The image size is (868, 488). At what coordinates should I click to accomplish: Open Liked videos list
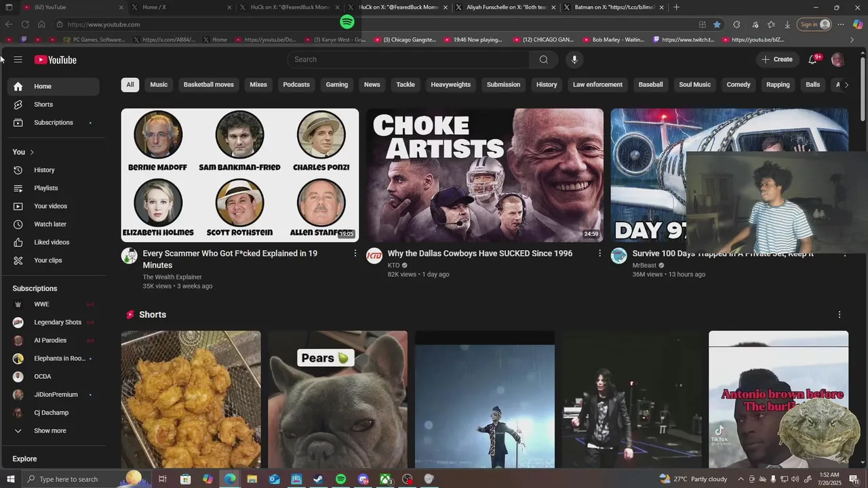tap(53, 242)
